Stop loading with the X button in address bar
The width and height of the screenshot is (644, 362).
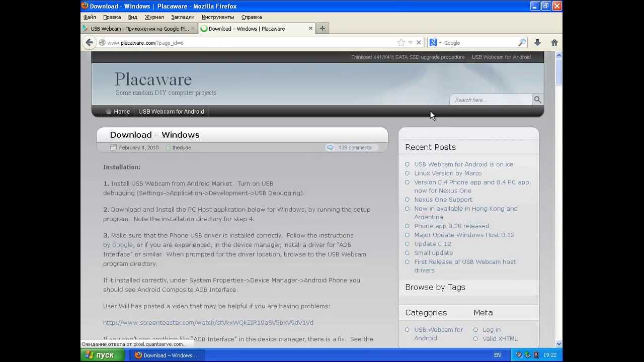coord(419,43)
